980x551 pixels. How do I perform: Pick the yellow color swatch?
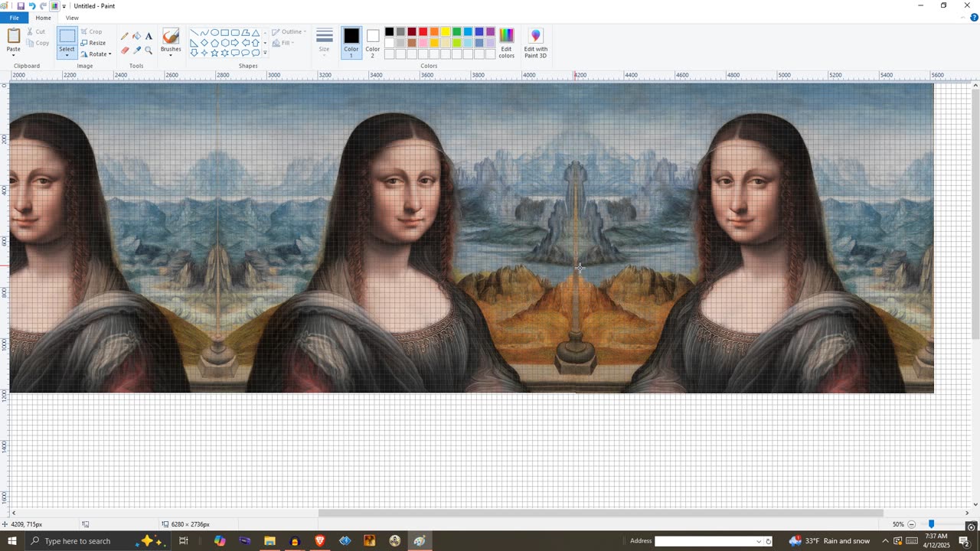tap(446, 31)
